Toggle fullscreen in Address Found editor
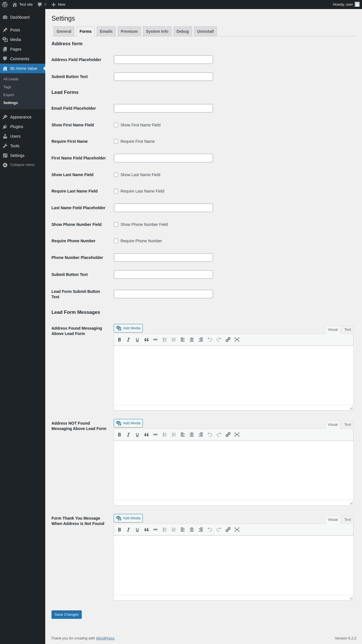 (237, 340)
